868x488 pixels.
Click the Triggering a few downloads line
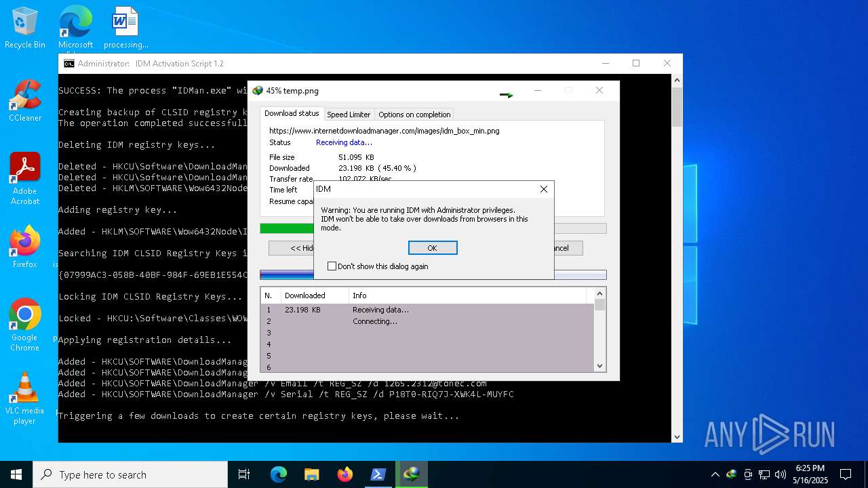click(259, 415)
